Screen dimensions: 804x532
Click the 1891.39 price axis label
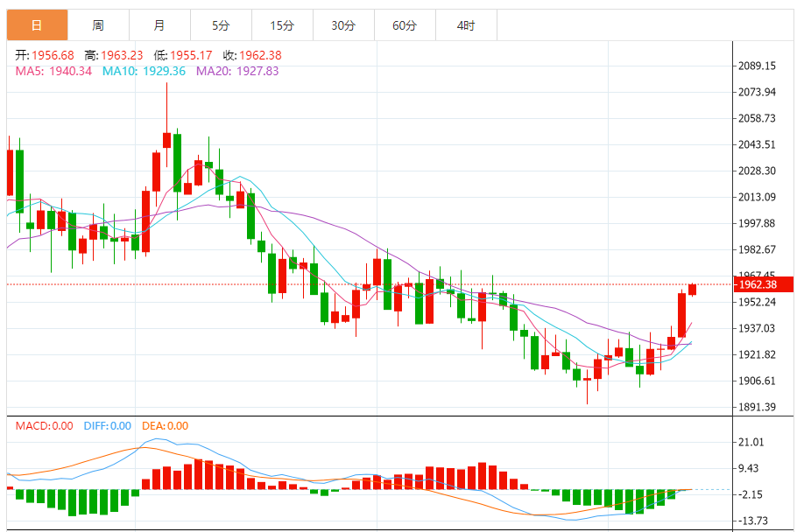click(x=757, y=407)
